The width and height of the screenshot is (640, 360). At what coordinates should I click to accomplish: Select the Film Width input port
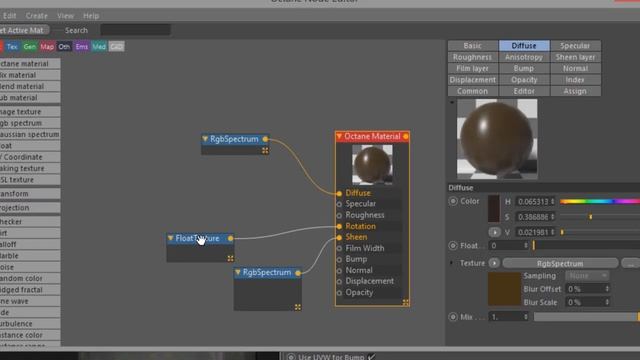(339, 249)
